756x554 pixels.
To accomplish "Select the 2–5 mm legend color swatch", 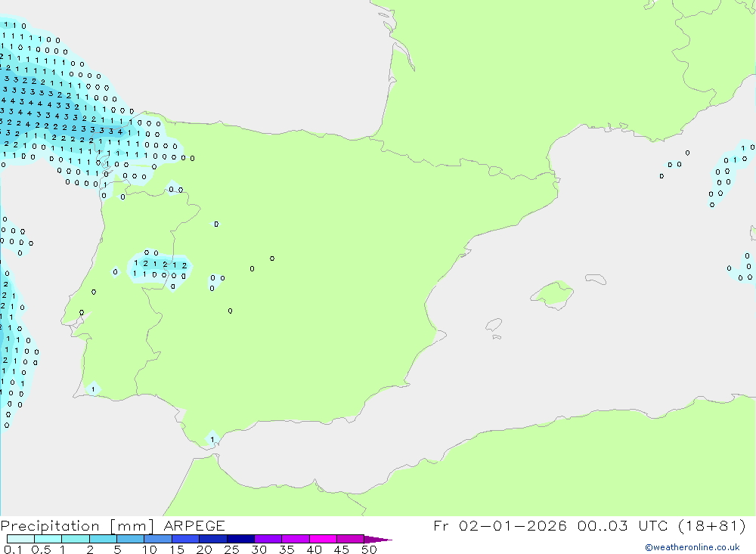I will (103, 539).
